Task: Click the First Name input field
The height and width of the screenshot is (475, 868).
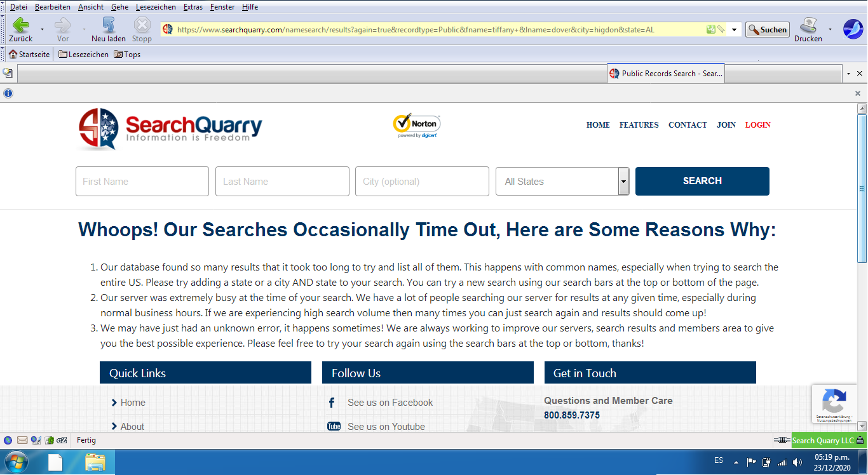Action: pyautogui.click(x=142, y=182)
